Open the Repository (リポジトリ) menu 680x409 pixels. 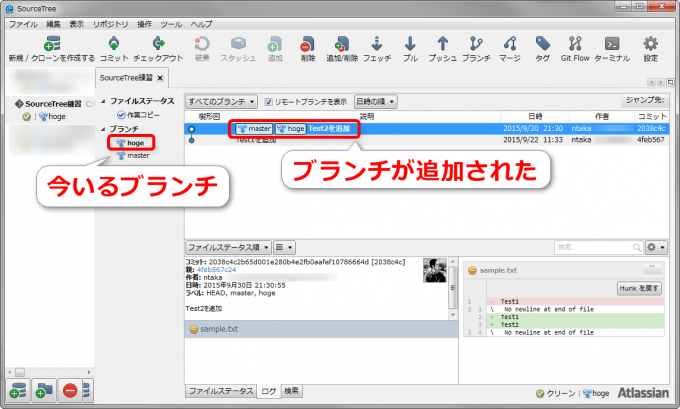click(111, 24)
